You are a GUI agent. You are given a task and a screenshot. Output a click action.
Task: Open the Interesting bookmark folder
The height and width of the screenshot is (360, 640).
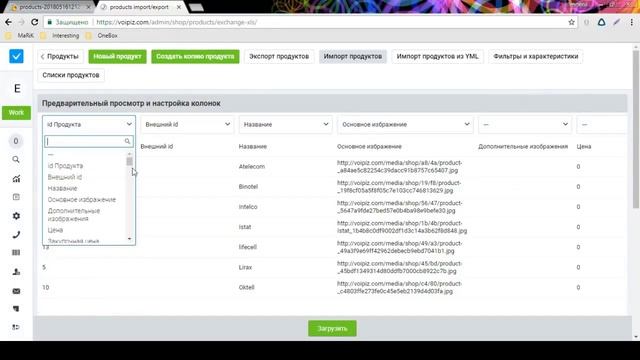pyautogui.click(x=60, y=36)
